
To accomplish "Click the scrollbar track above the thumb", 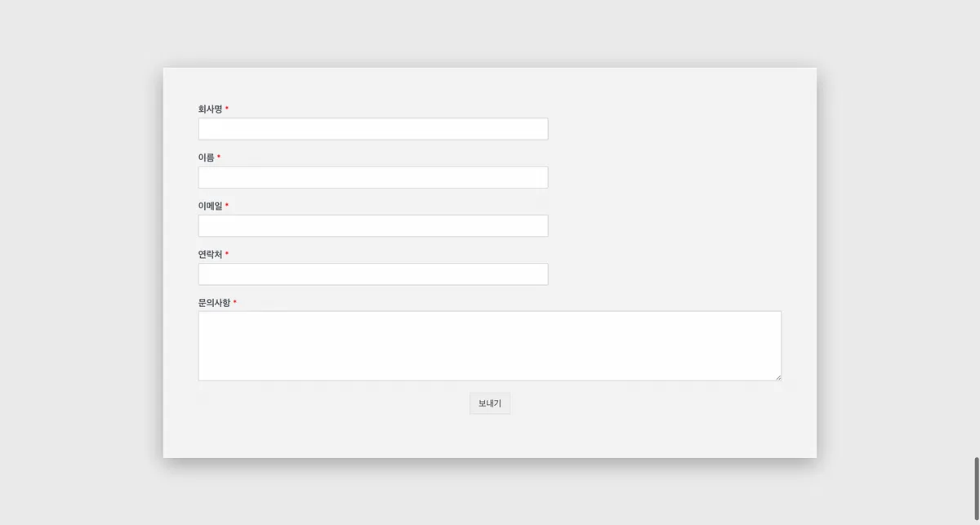I will tap(976, 245).
